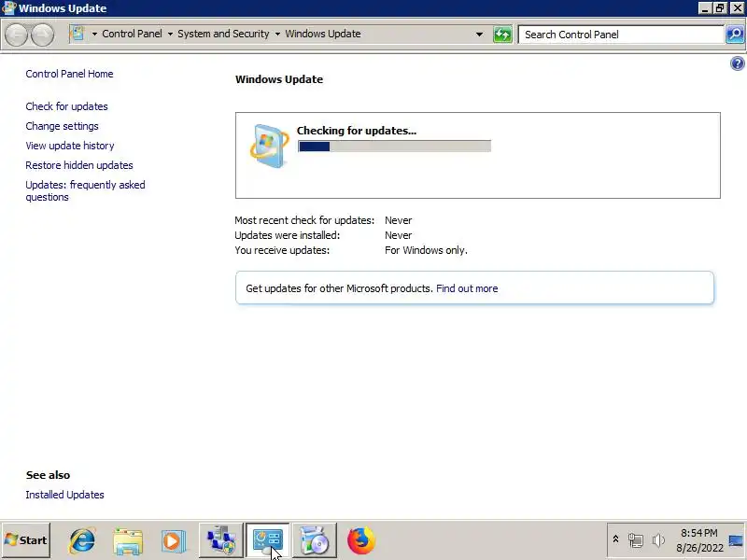Screen dimensions: 747x560
Task: Expand the arrow after System and Security
Action: [x=277, y=34]
